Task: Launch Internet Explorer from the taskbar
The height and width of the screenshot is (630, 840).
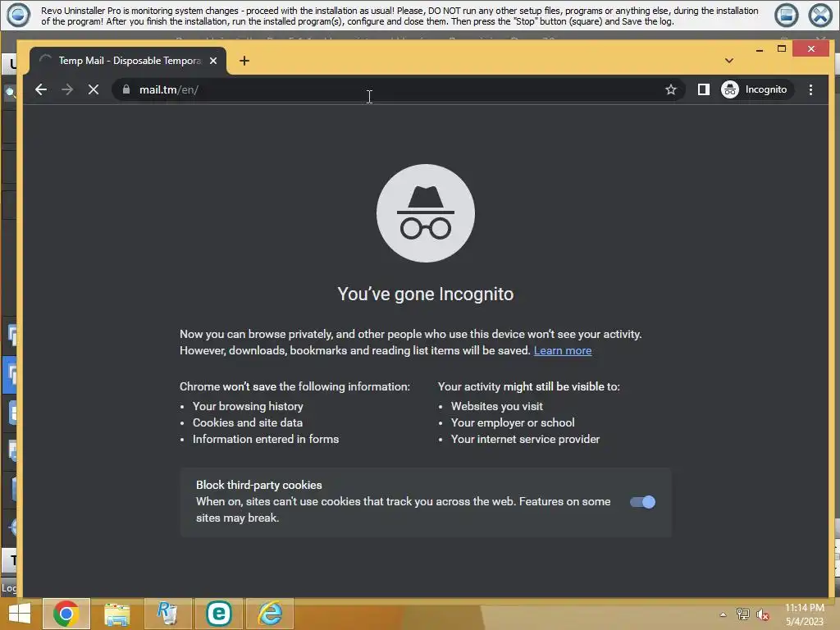Action: tap(270, 614)
